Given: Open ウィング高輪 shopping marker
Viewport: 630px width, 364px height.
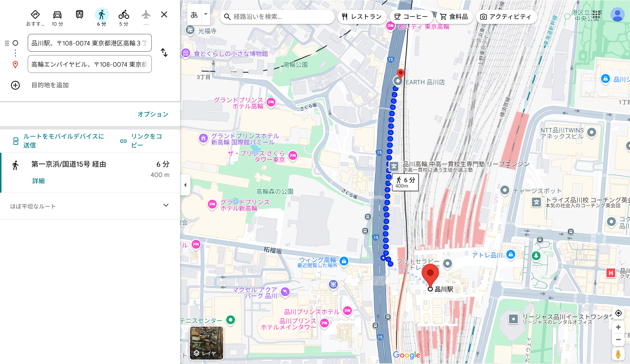Looking at the screenshot, I should [x=344, y=261].
